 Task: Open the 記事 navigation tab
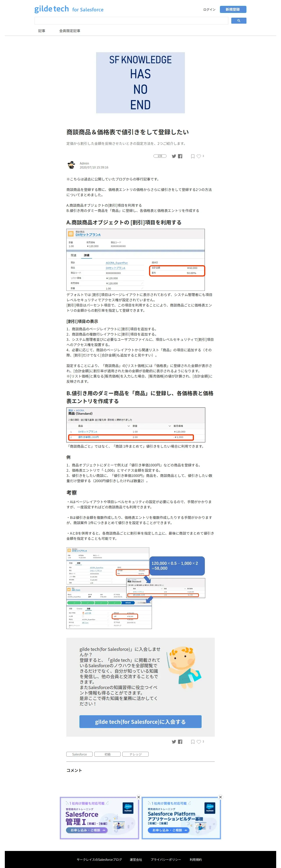pyautogui.click(x=42, y=31)
